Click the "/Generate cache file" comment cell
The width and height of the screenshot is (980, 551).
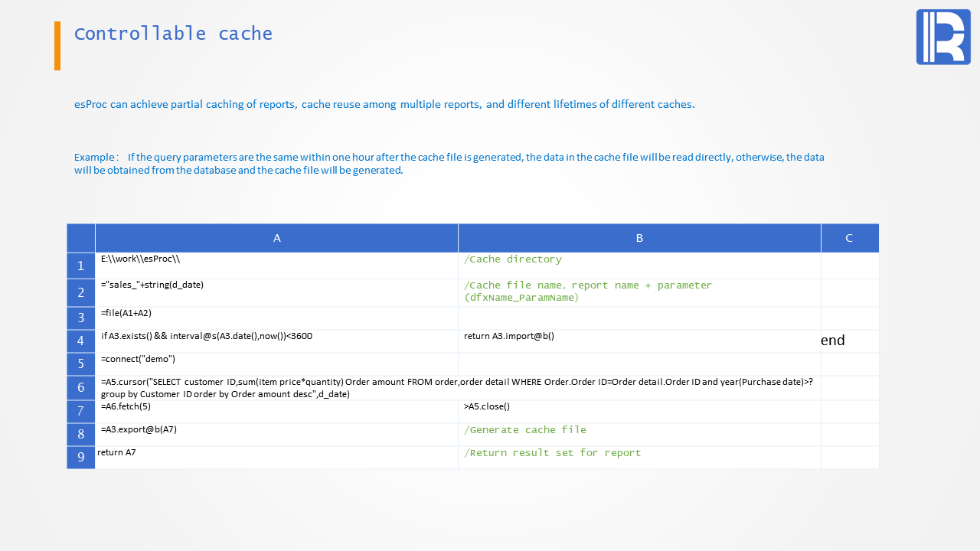pos(639,435)
